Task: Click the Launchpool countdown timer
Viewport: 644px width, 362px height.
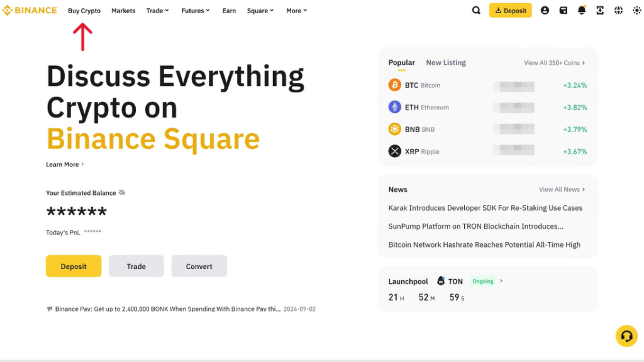Action: point(426,297)
